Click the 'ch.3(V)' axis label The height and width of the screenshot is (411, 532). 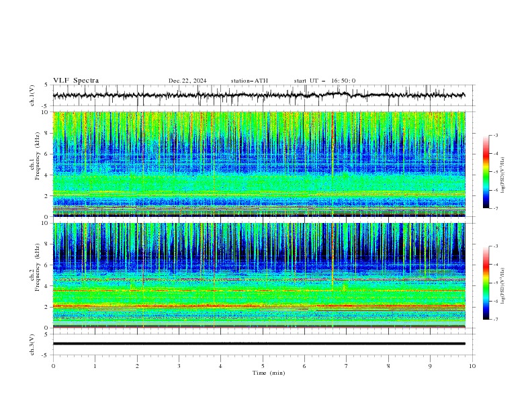point(32,345)
